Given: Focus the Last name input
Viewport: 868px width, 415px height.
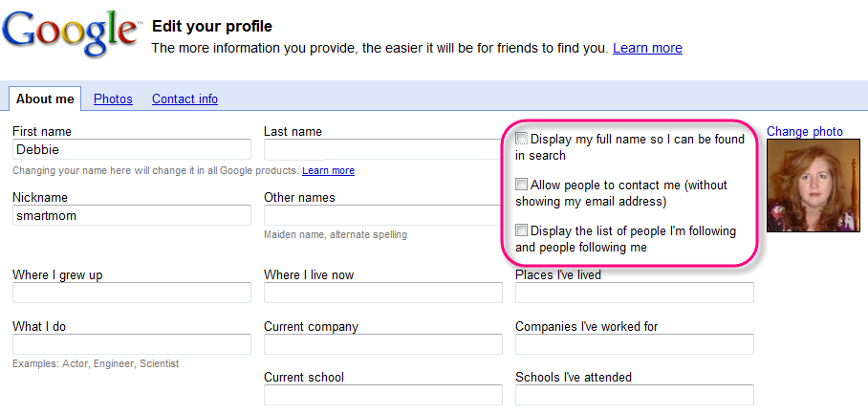Looking at the screenshot, I should 382,149.
